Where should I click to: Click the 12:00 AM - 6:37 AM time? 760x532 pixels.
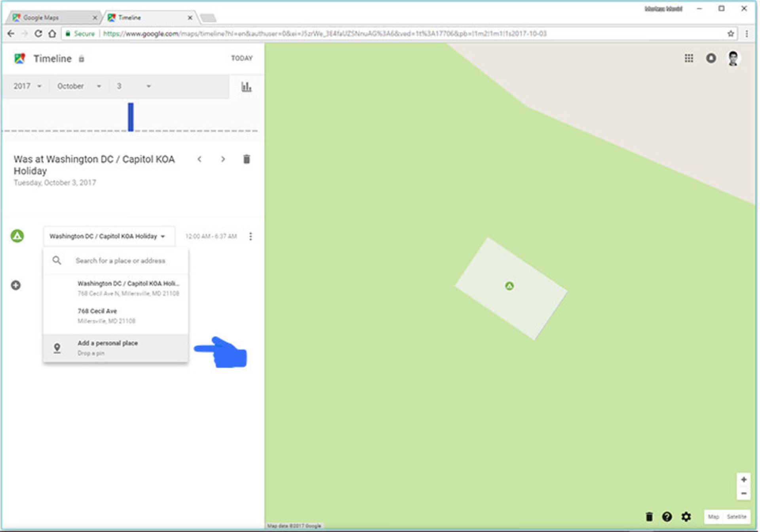[x=211, y=236]
